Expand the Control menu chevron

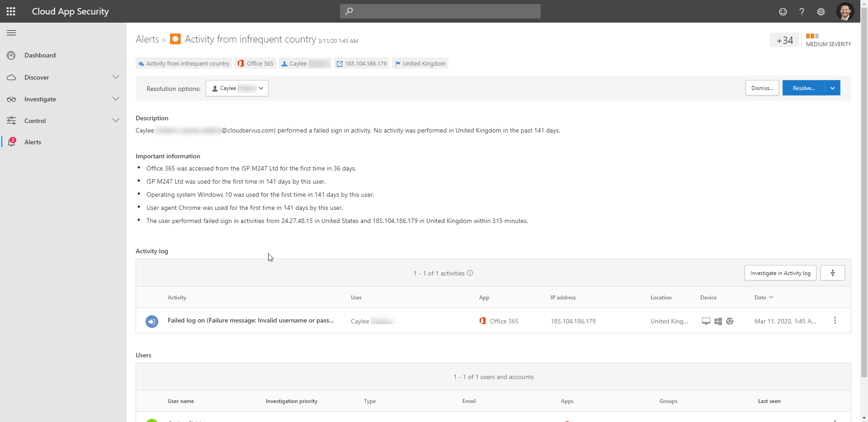[116, 120]
